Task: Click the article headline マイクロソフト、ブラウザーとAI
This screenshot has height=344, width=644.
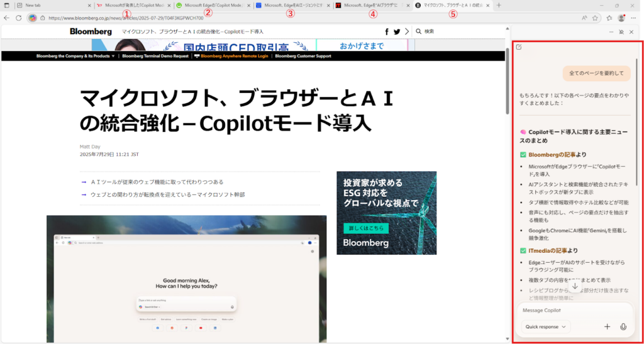Action: pyautogui.click(x=236, y=111)
